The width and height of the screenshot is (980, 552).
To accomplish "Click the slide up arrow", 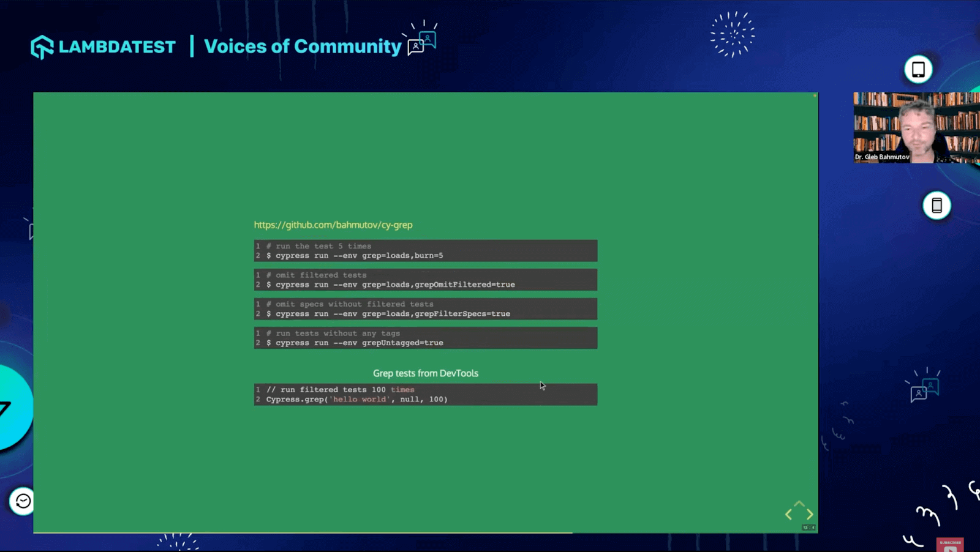I will [799, 504].
